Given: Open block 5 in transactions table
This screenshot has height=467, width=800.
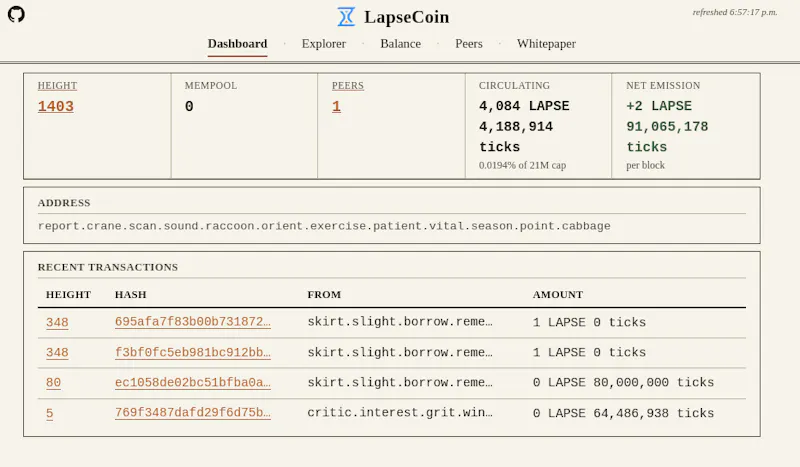Looking at the screenshot, I should click(49, 413).
